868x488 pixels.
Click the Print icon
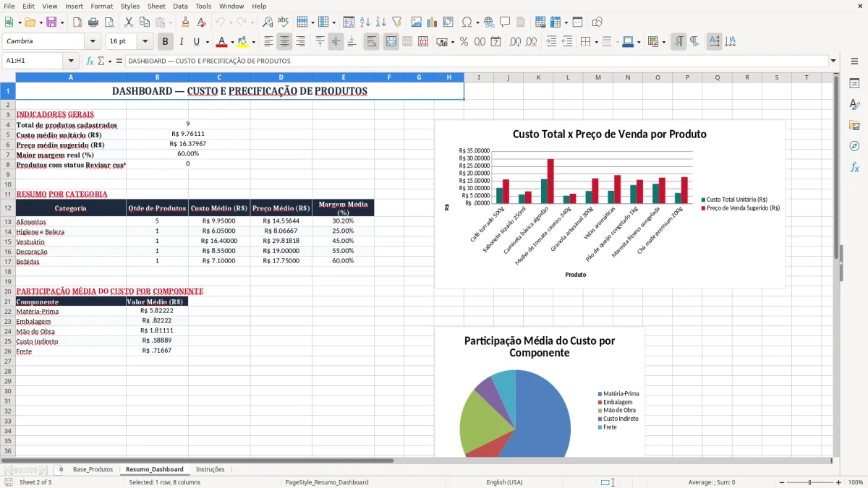pyautogui.click(x=93, y=22)
